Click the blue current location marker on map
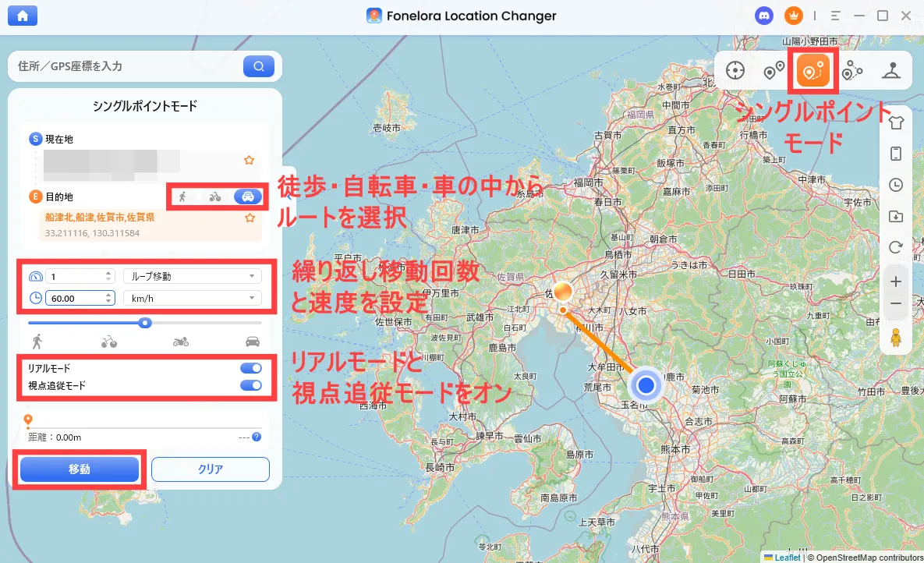Image resolution: width=924 pixels, height=563 pixels. click(x=646, y=385)
